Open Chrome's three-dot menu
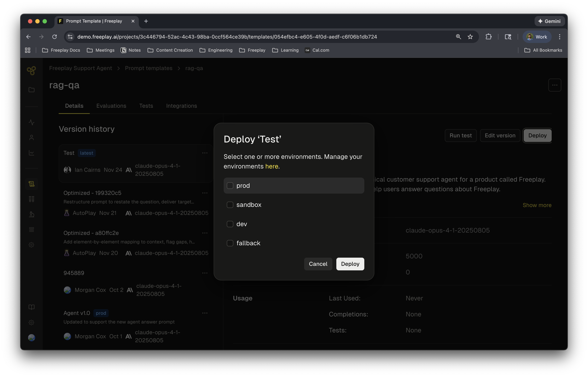 [x=559, y=37]
